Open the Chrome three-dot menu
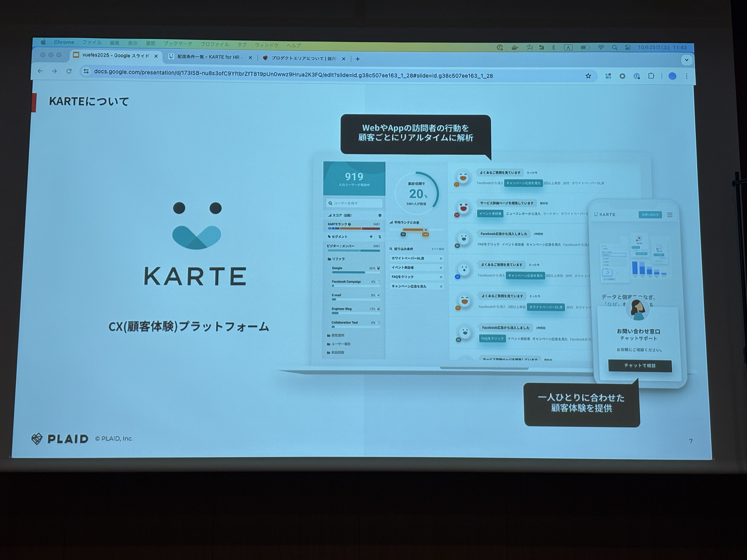This screenshot has height=560, width=747. click(687, 76)
